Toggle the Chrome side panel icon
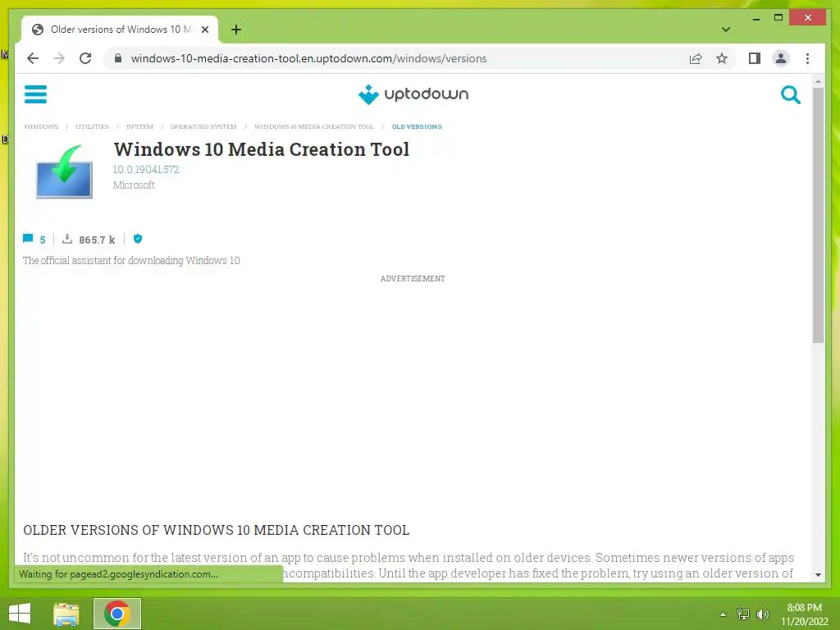 [x=755, y=58]
